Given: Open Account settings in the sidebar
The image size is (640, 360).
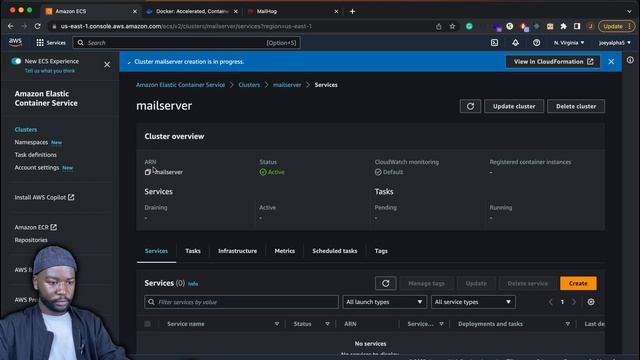Looking at the screenshot, I should 37,167.
